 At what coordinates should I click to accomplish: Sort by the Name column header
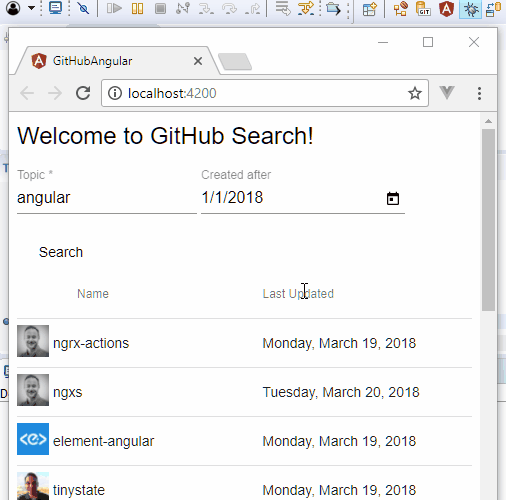(x=93, y=294)
